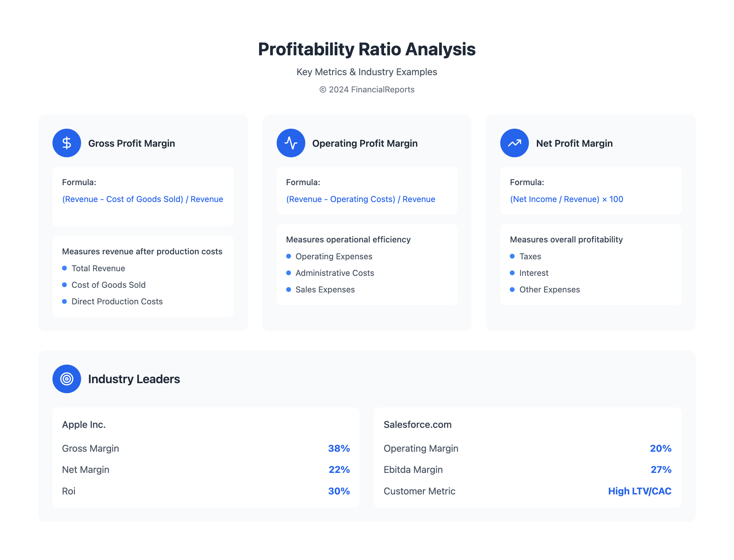Click Salesforce's 27% Ebitda Margin value
Viewport: 734px width, 560px height.
click(x=661, y=470)
